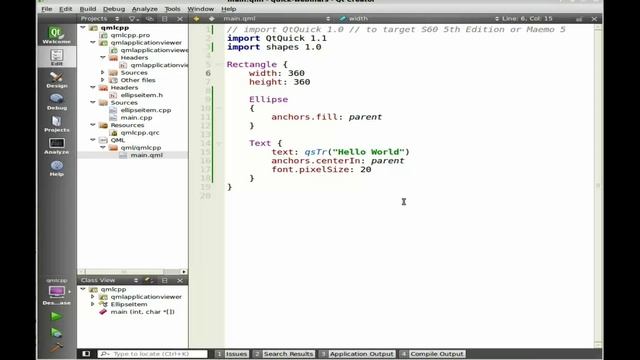Open the Window menu
Image resolution: width=640 pixels, height=360 pixels.
pos(200,9)
